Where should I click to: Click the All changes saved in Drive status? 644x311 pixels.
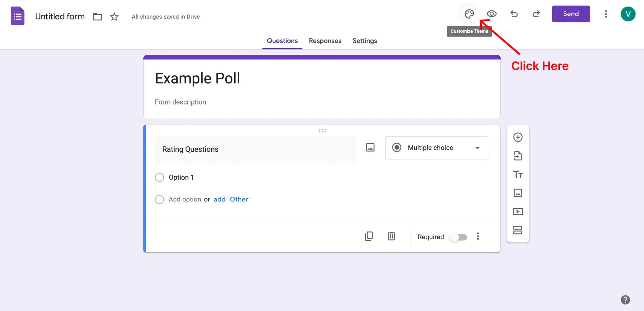tap(166, 17)
